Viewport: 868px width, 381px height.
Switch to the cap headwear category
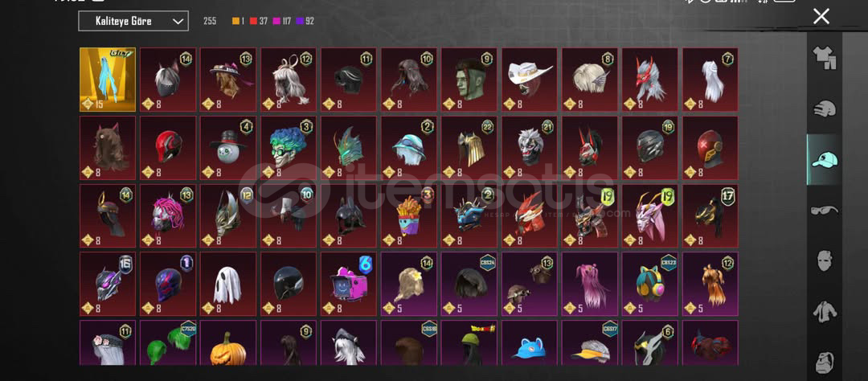(x=825, y=159)
